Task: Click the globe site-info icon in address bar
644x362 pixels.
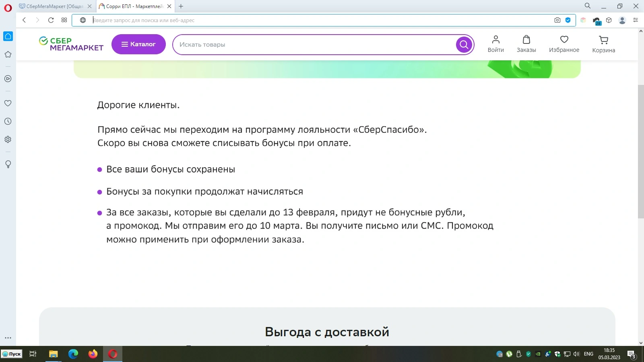Action: [83, 20]
